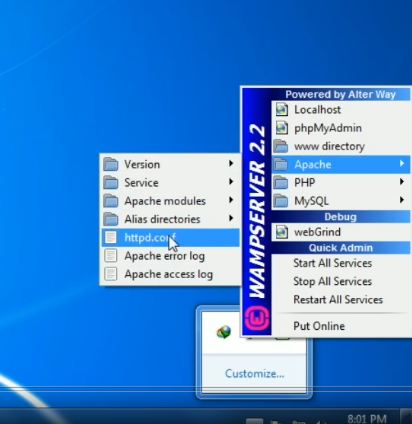The image size is (412, 424).
Task: Click the webGrind globe icon
Action: (x=282, y=232)
